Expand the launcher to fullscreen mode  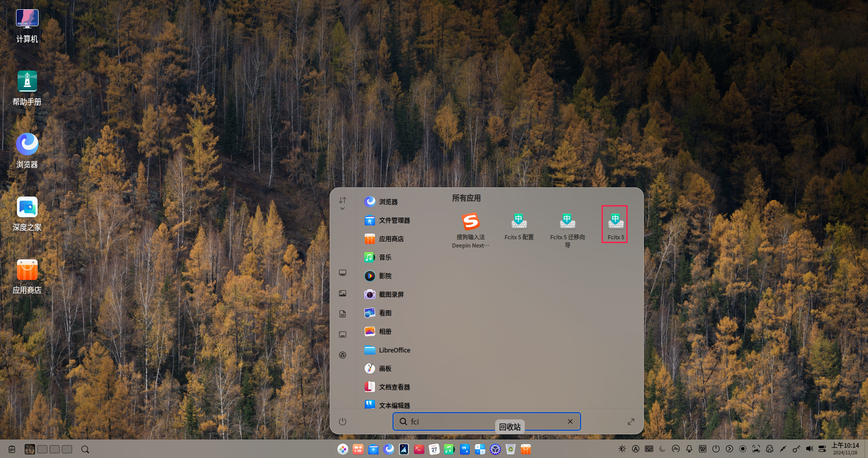coord(631,421)
